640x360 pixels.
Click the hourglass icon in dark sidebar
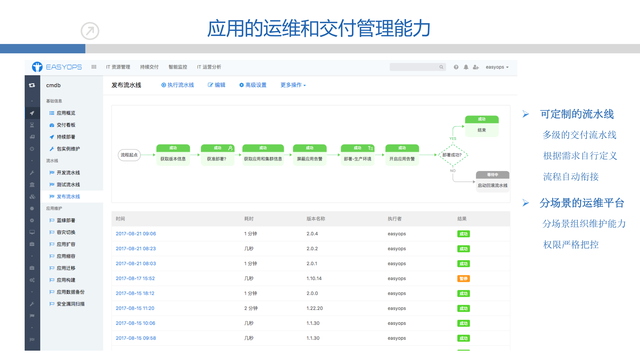click(32, 125)
